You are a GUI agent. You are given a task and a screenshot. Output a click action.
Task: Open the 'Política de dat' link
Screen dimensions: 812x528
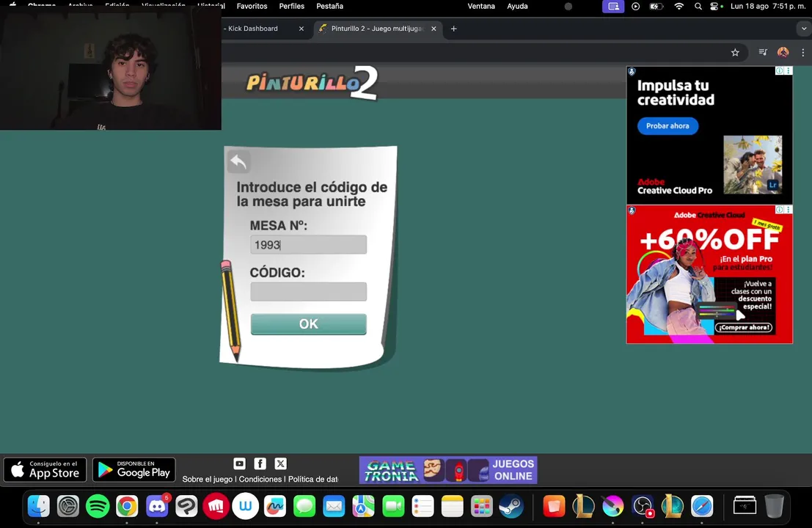click(312, 480)
